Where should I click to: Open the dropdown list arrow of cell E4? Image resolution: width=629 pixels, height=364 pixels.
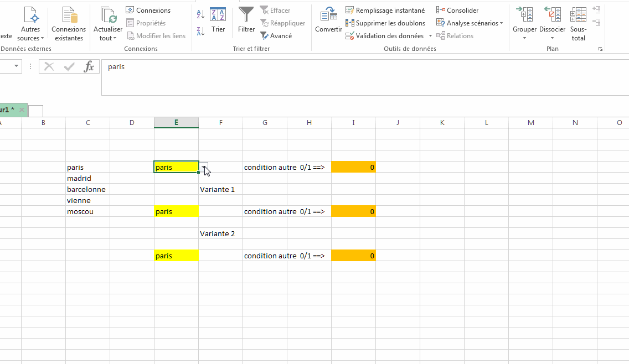coord(204,167)
